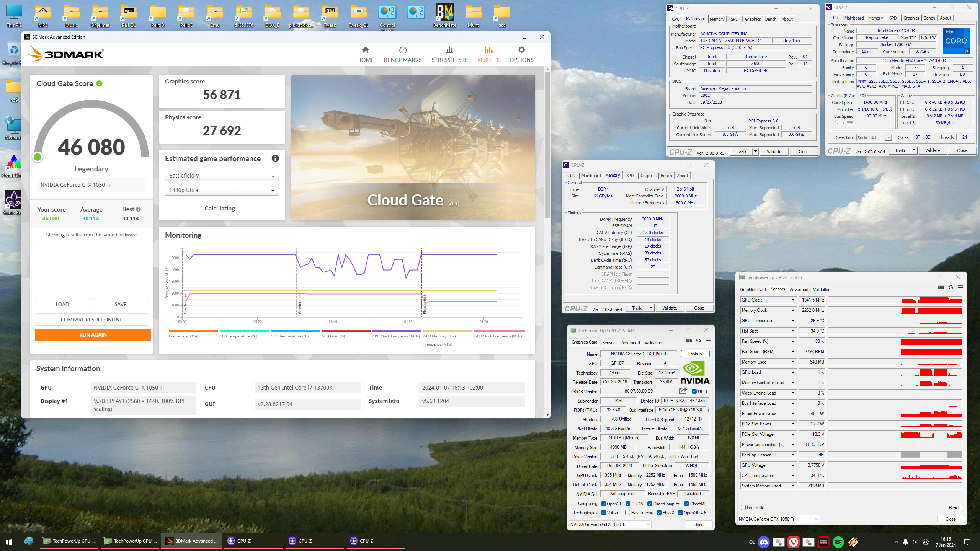Open the GPU Temperature sensor dropdown
The height and width of the screenshot is (551, 980).
point(793,321)
